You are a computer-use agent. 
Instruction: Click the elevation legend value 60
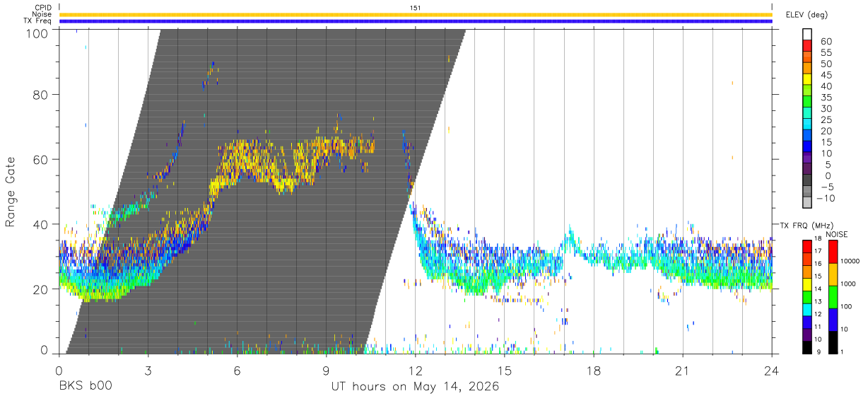826,41
